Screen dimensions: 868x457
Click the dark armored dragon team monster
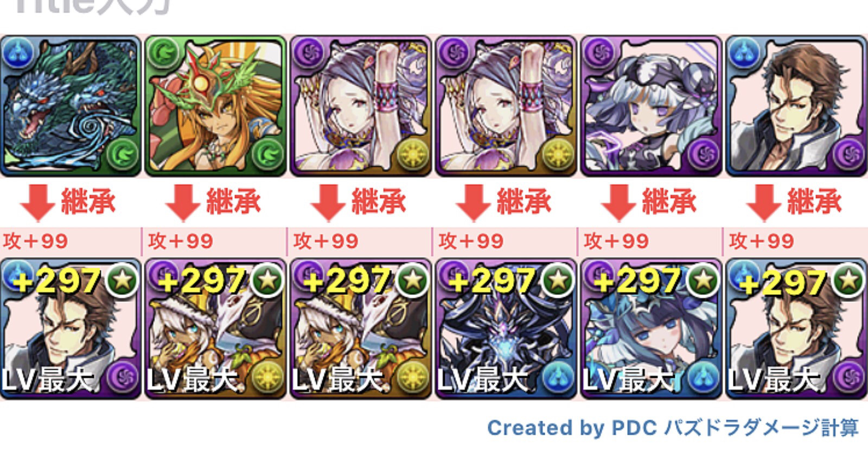[x=506, y=329]
